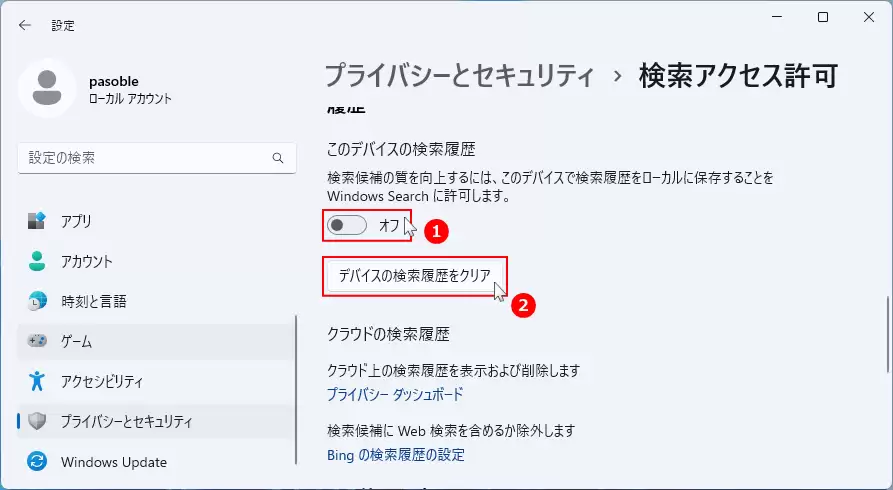
Task: Click the 設定の検索 input field
Action: pyautogui.click(x=157, y=158)
